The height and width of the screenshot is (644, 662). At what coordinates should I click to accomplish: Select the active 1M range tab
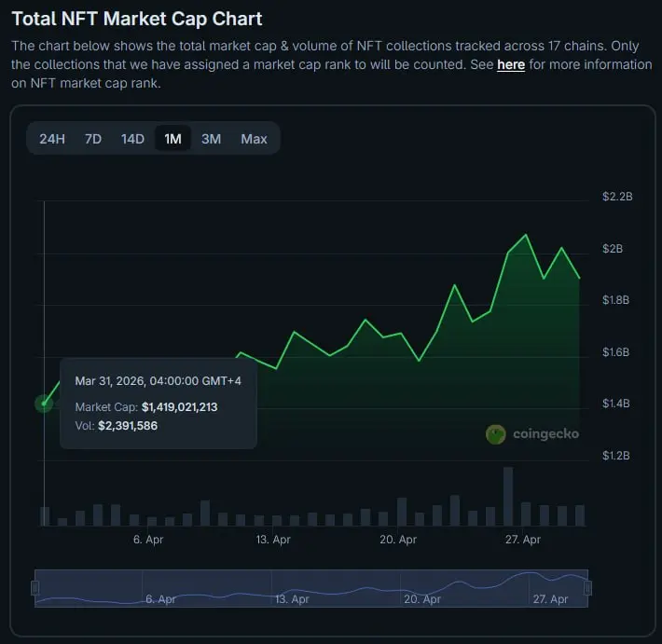(172, 139)
